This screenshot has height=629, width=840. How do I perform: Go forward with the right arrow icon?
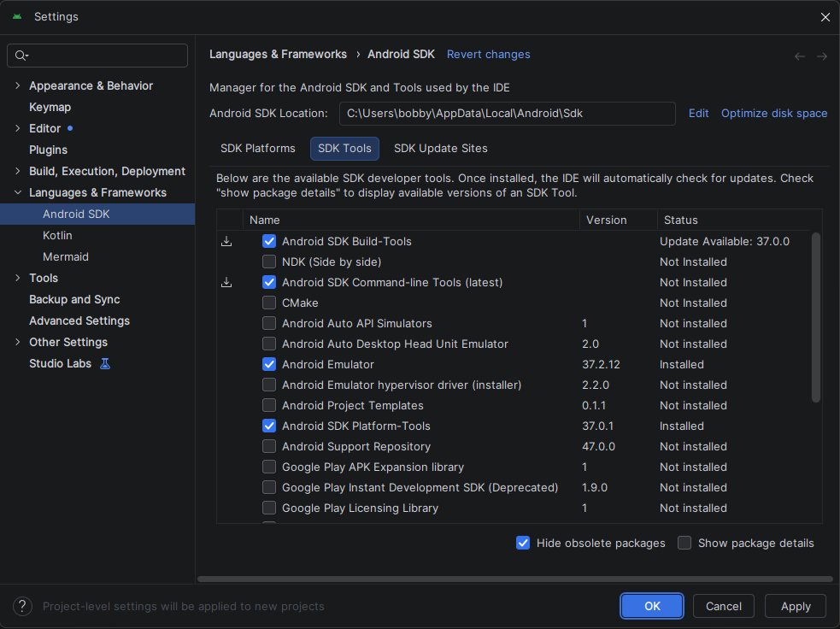click(822, 56)
